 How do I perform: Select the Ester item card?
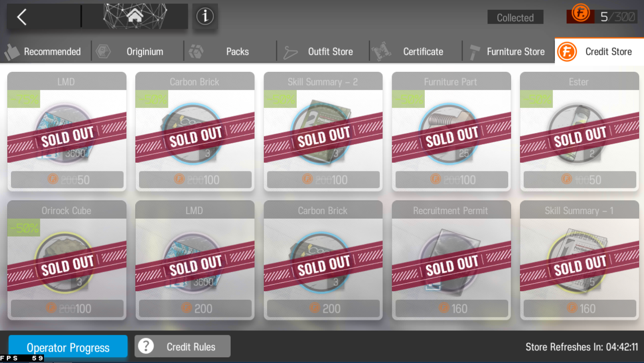tap(579, 131)
